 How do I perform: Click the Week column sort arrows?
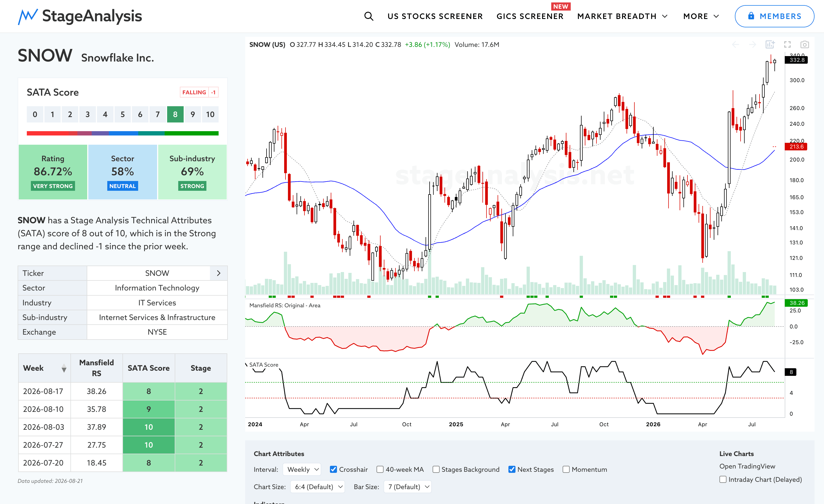coord(64,368)
